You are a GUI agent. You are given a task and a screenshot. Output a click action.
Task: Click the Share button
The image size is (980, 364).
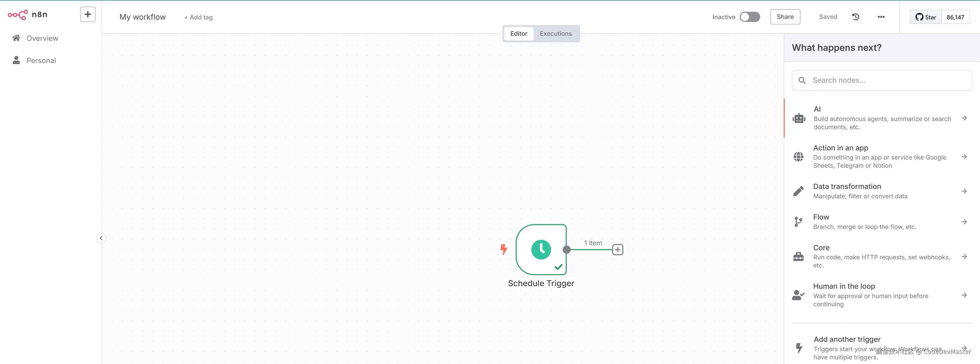785,17
